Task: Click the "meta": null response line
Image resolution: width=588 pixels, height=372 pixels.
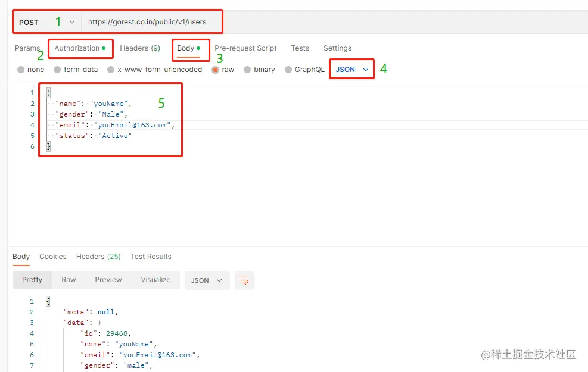Action: (x=91, y=312)
